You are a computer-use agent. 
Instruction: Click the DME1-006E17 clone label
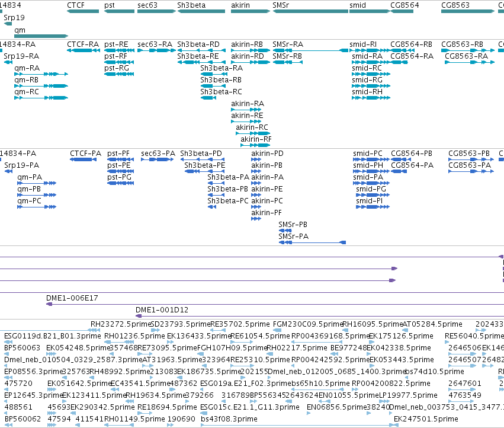click(x=72, y=298)
